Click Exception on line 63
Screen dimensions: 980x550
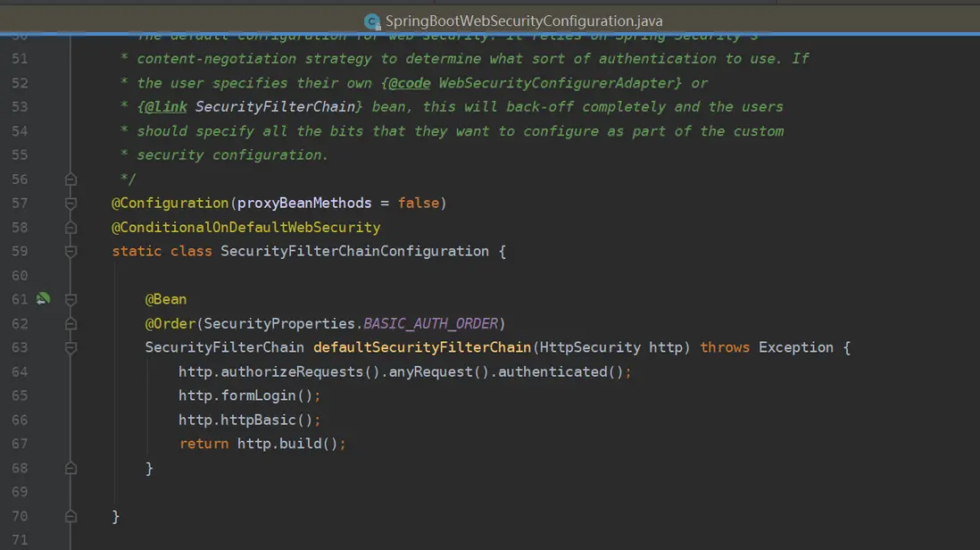(795, 347)
